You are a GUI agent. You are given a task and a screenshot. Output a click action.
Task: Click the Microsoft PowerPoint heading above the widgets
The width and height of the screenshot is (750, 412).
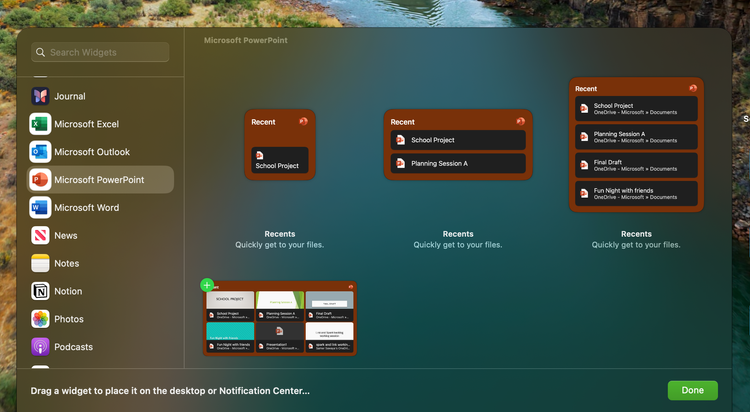tap(246, 40)
